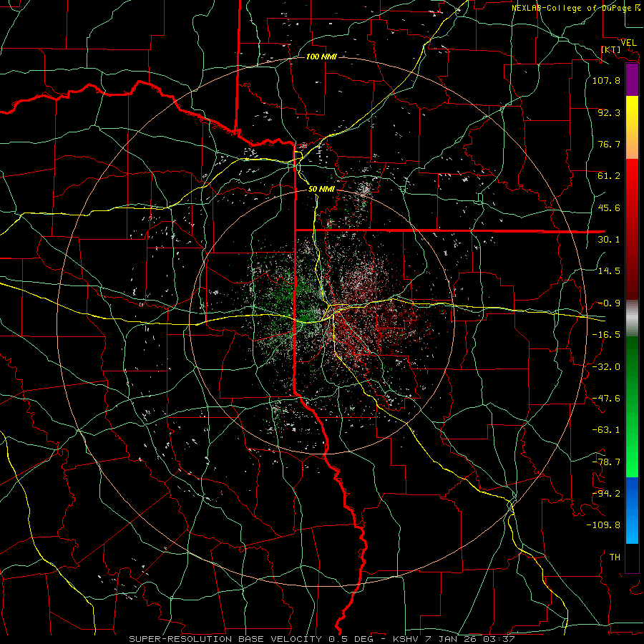Image resolution: width=644 pixels, height=644 pixels.
Task: Select the -16.5 legend value
Action: click(606, 335)
